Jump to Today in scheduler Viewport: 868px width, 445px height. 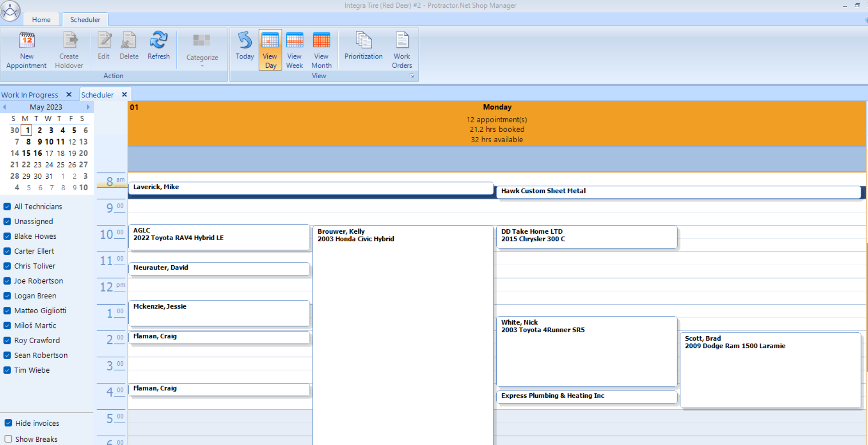point(244,46)
